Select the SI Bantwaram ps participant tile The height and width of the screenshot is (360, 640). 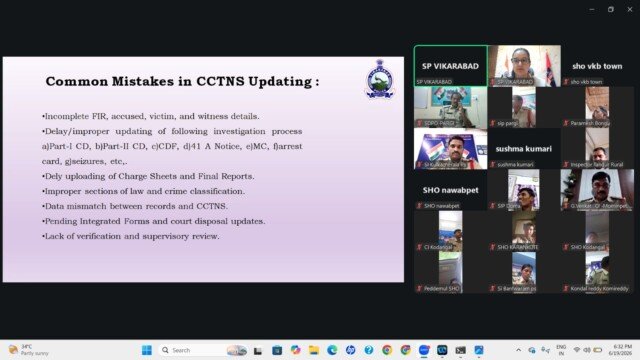pyautogui.click(x=524, y=272)
